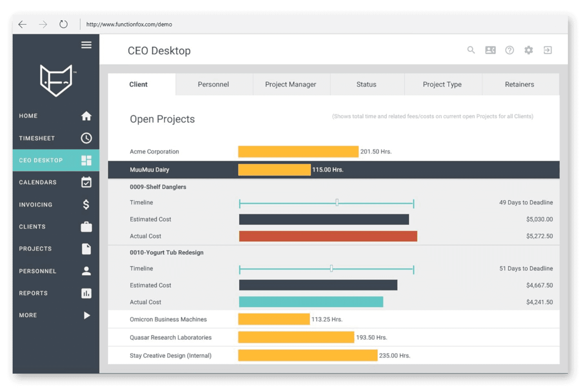583x392 pixels.
Task: Expand the More menu arrow
Action: [87, 315]
